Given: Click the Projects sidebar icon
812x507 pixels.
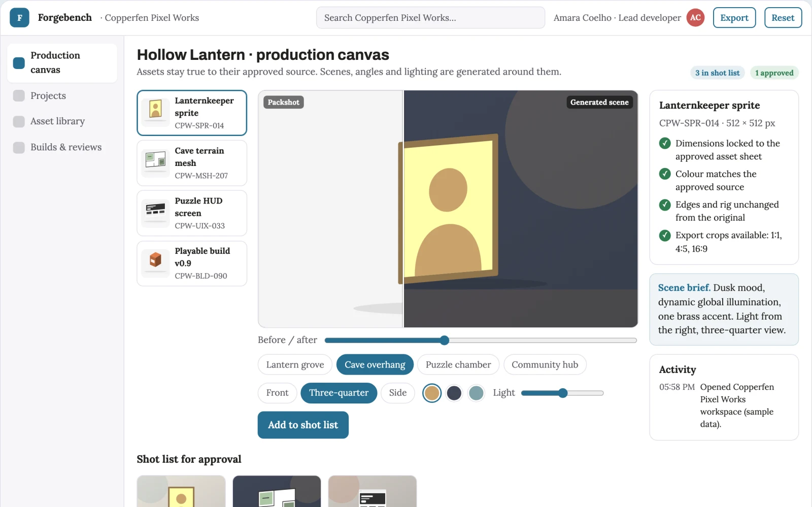Looking at the screenshot, I should pos(19,96).
